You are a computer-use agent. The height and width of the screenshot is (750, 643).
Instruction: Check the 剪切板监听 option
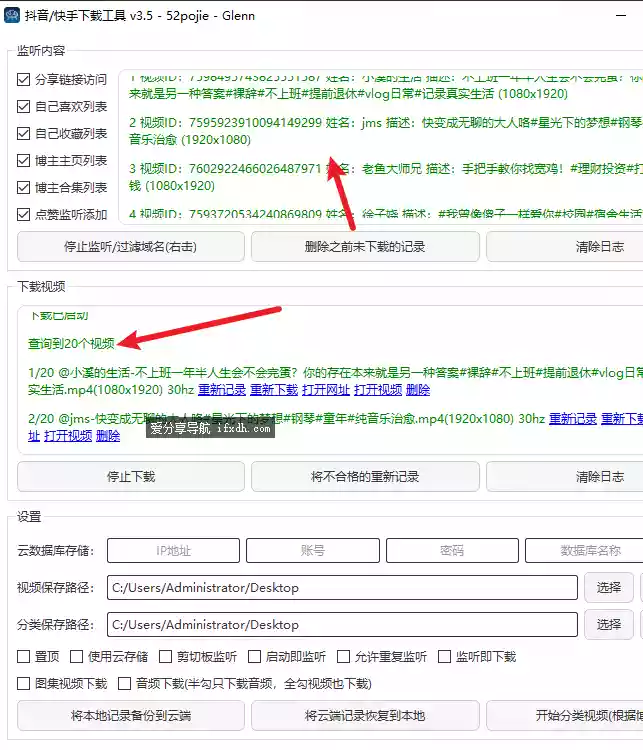(166, 656)
